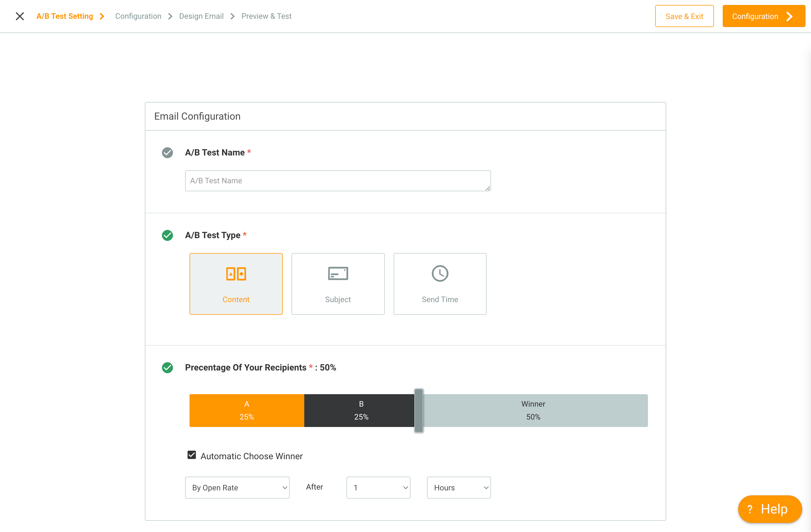Choose the Subject test type icon
The width and height of the screenshot is (811, 532).
[x=338, y=273]
